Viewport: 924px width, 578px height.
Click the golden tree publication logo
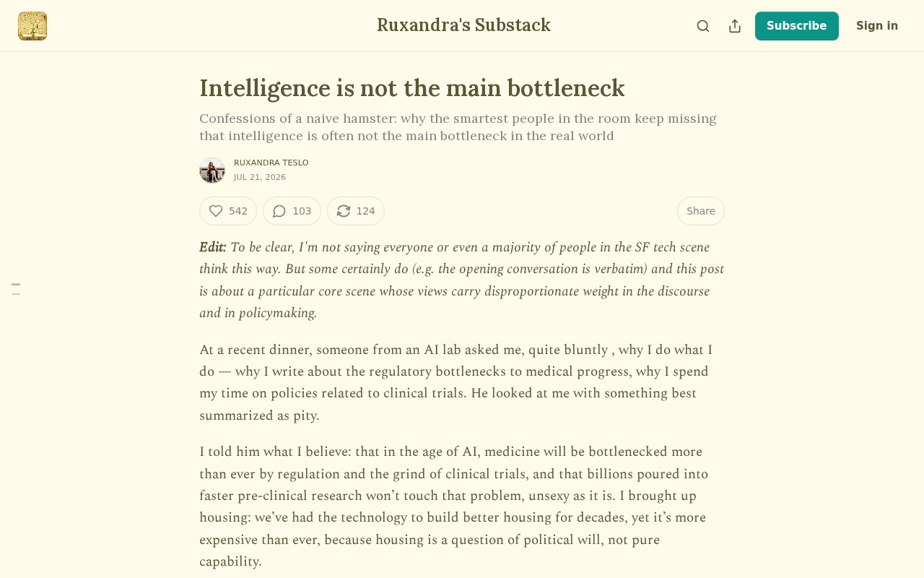point(32,26)
